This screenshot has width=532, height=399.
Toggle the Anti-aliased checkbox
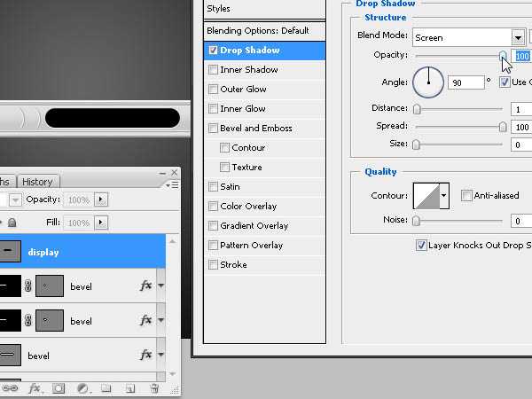coord(466,196)
